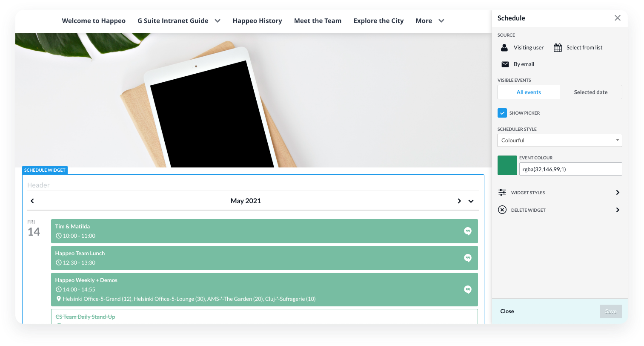Click the Delete Widget circled X icon
The image size is (644, 346).
click(x=502, y=210)
